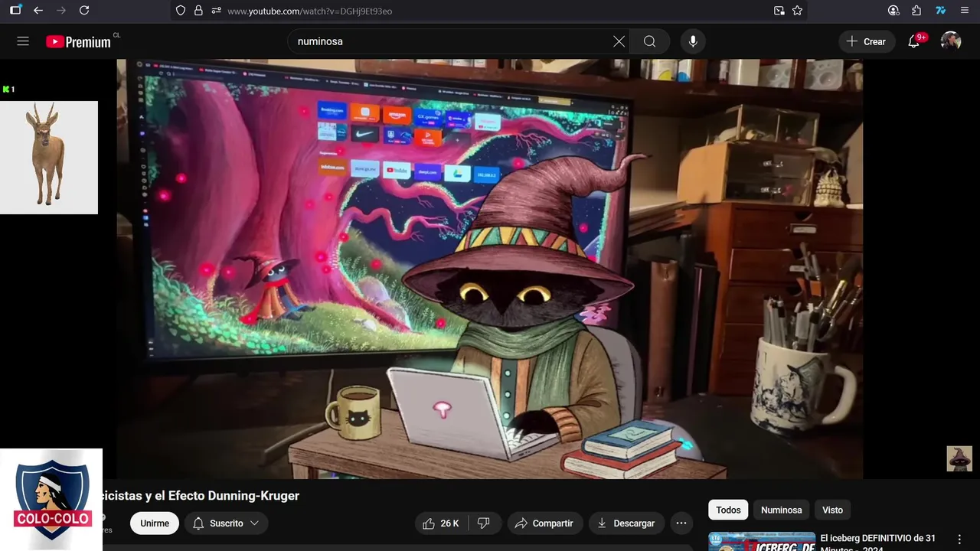Click the Unirme join button
The height and width of the screenshot is (551, 980).
click(x=155, y=523)
